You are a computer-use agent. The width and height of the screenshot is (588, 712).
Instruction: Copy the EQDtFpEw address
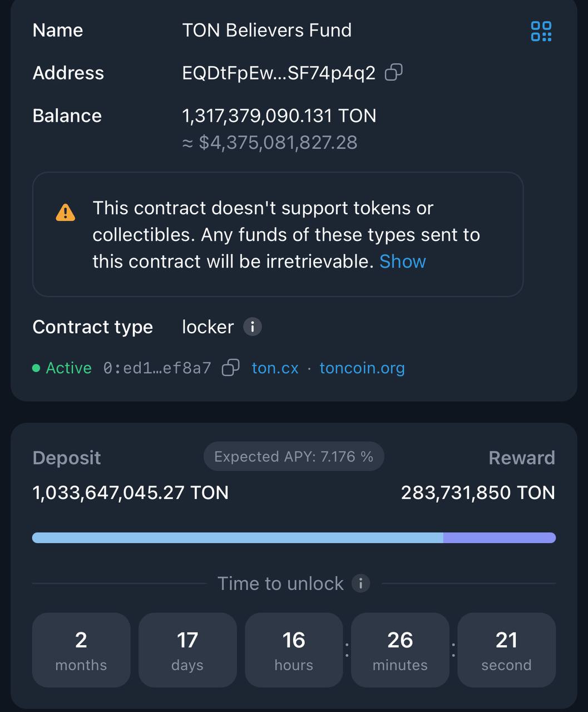(x=394, y=72)
